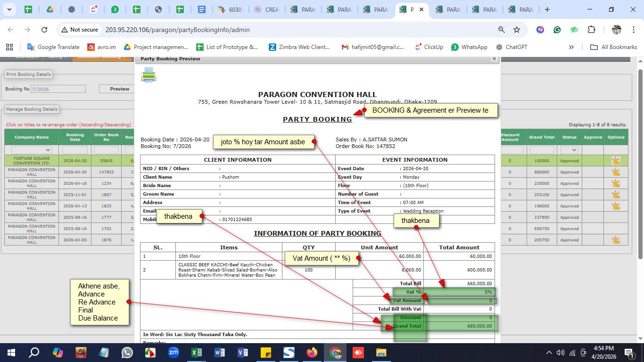Sort the table by Booking Date
Screen dimensions: 644x362
tap(75, 137)
